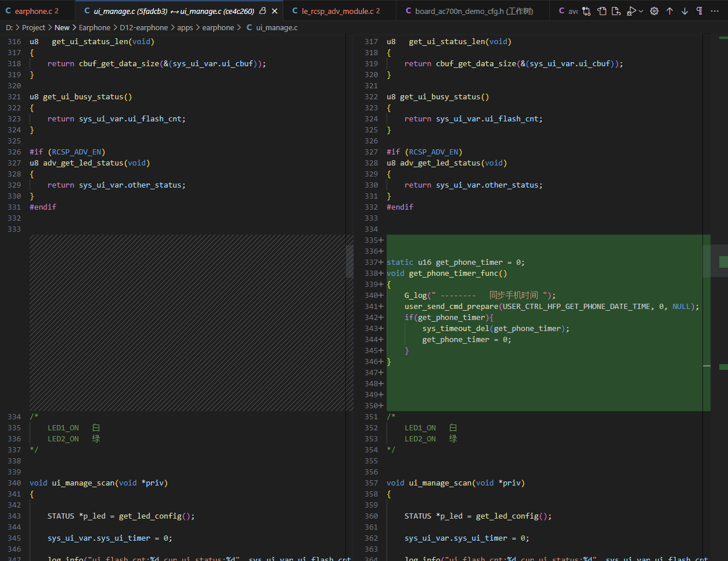
Task: Click left pane #if (RCSP_ADV_EN) line 326
Action: [67, 152]
